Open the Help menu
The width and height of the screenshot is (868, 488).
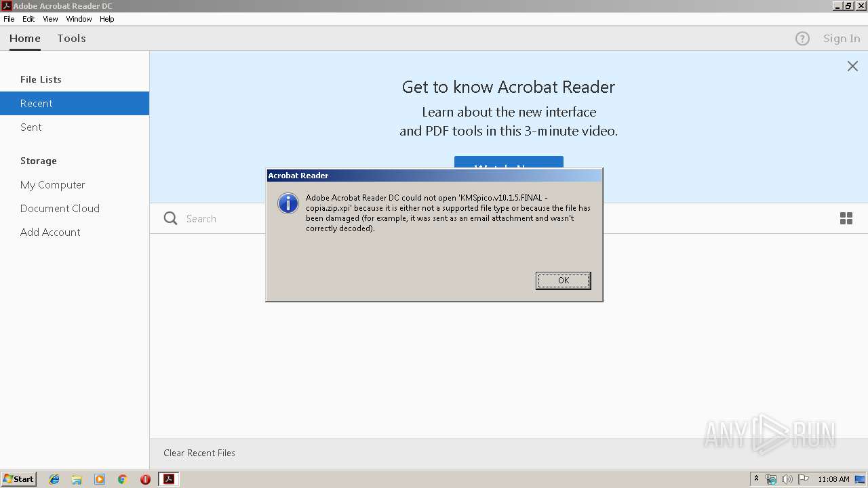tap(107, 19)
